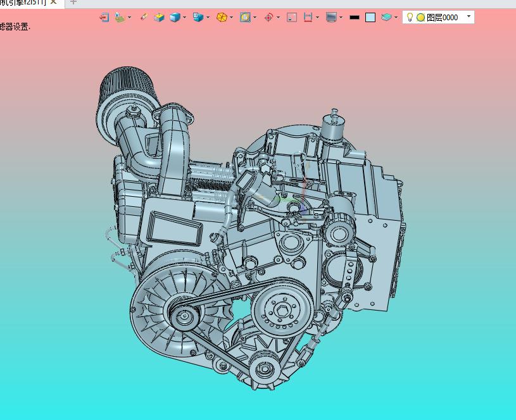Click the framed yellow square icon

click(x=245, y=17)
